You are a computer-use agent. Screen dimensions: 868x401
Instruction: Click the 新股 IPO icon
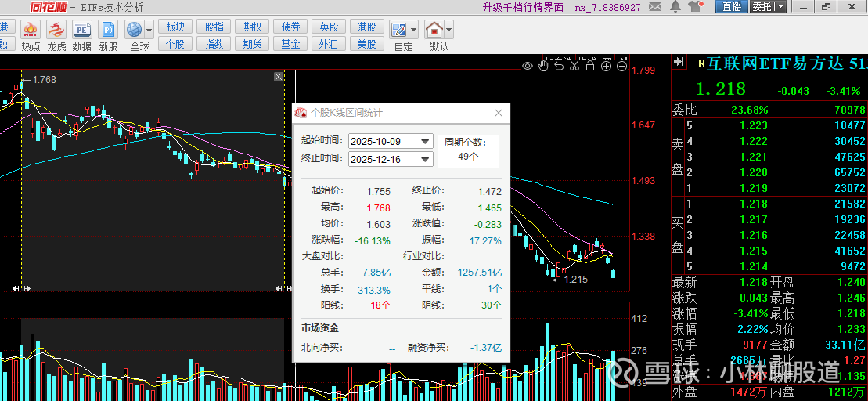[x=108, y=36]
